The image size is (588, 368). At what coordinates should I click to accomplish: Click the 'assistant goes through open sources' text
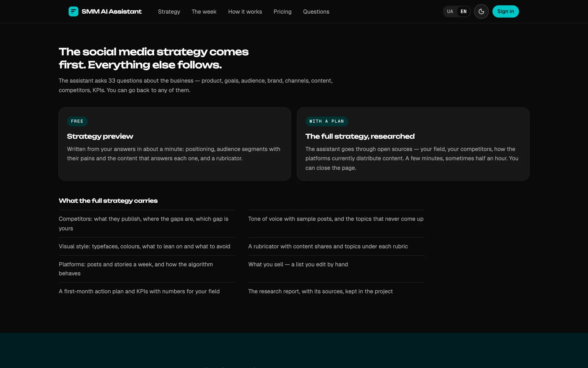point(412,158)
